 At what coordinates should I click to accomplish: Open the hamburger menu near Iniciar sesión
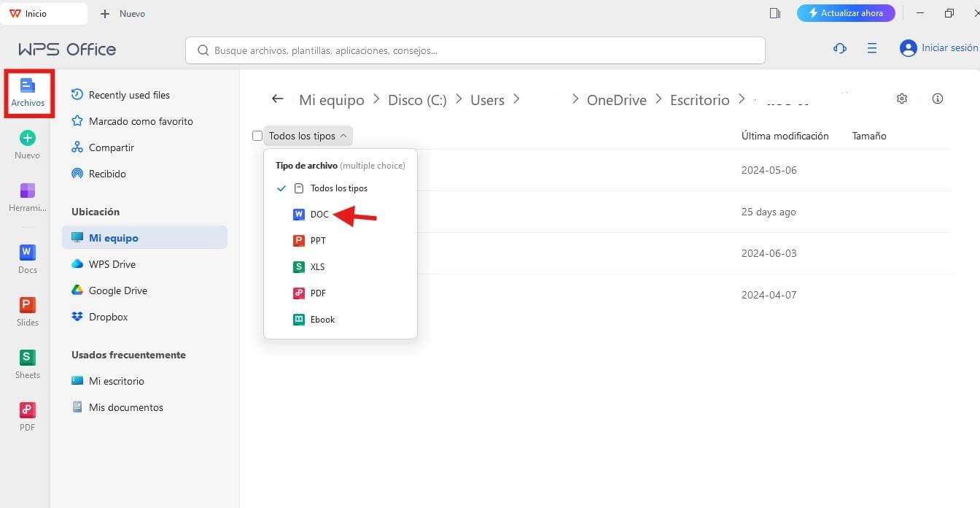coord(872,48)
